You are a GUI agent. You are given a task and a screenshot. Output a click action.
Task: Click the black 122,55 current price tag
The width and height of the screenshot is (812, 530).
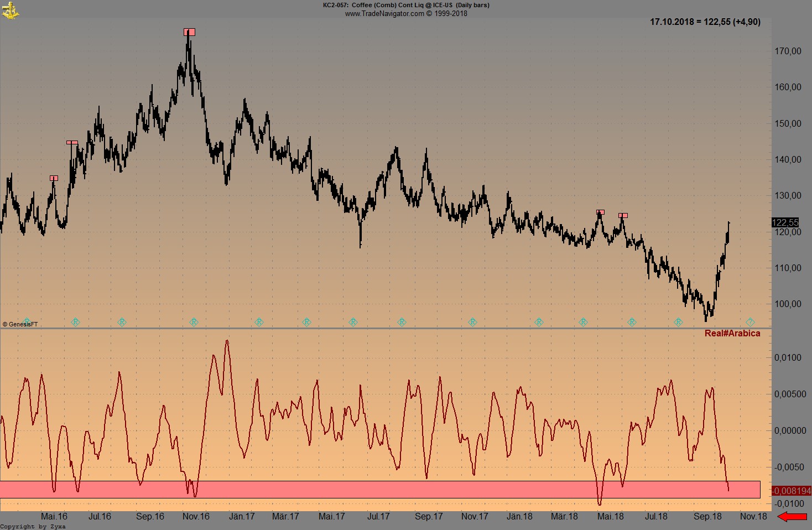point(785,222)
